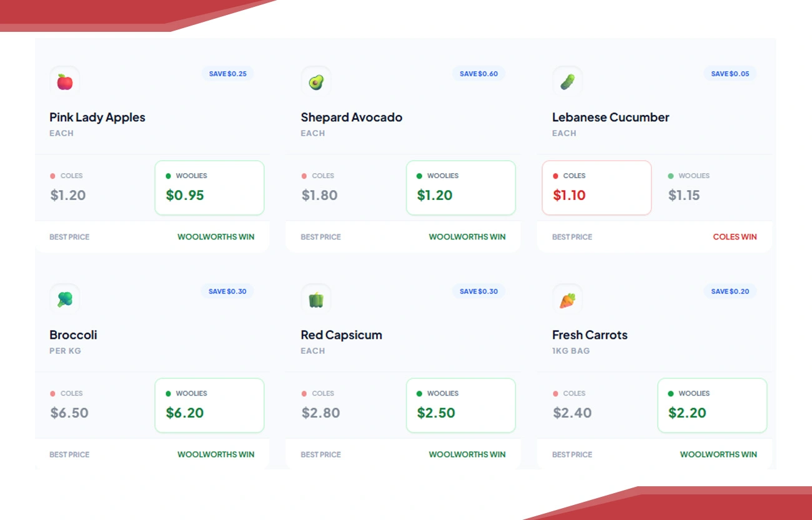The width and height of the screenshot is (812, 520).
Task: Open the Pink Lady Apples product name
Action: point(97,117)
